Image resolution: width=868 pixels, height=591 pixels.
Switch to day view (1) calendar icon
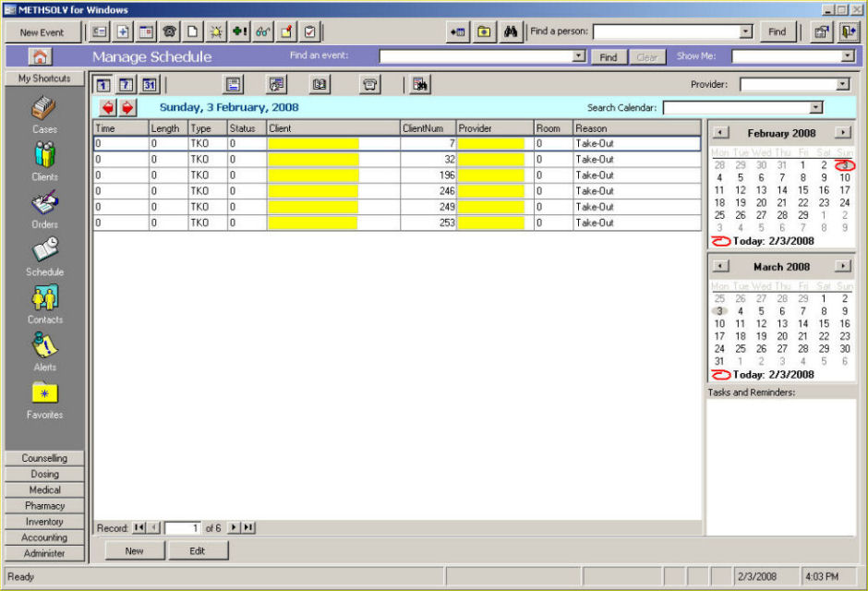tap(103, 85)
